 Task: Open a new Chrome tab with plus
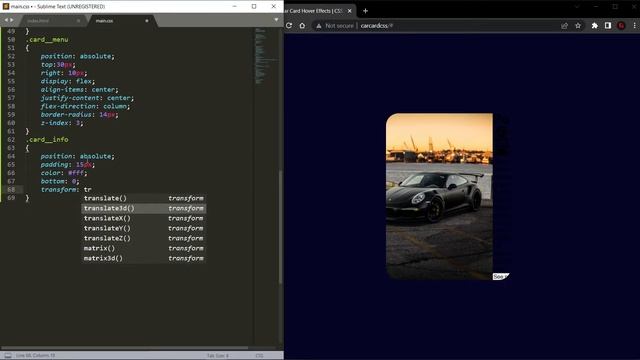pos(365,11)
